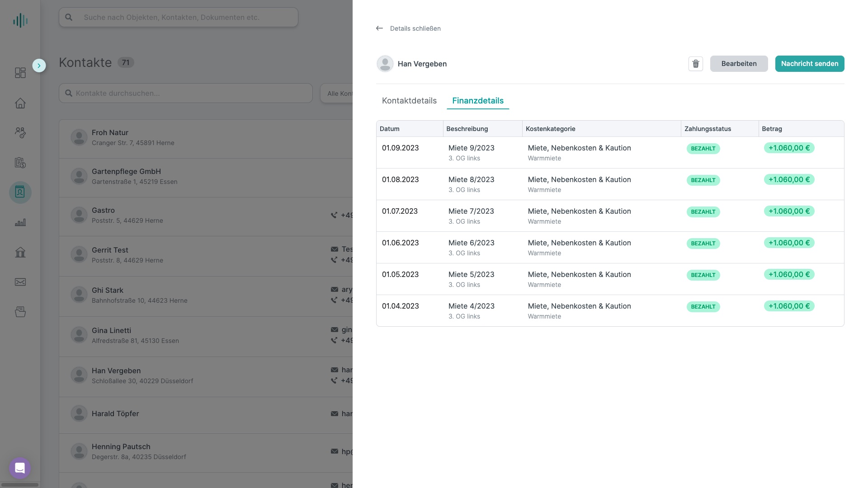Click Han Vergeben's avatar in detail panel

[x=385, y=64]
